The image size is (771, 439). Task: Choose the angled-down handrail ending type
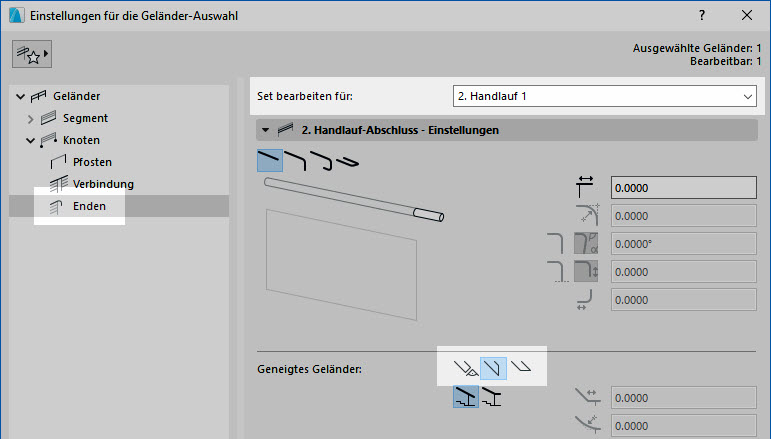296,160
